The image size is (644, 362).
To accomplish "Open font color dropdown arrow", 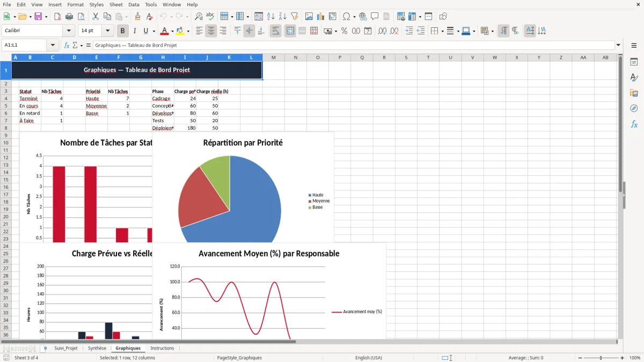I will coord(172,31).
